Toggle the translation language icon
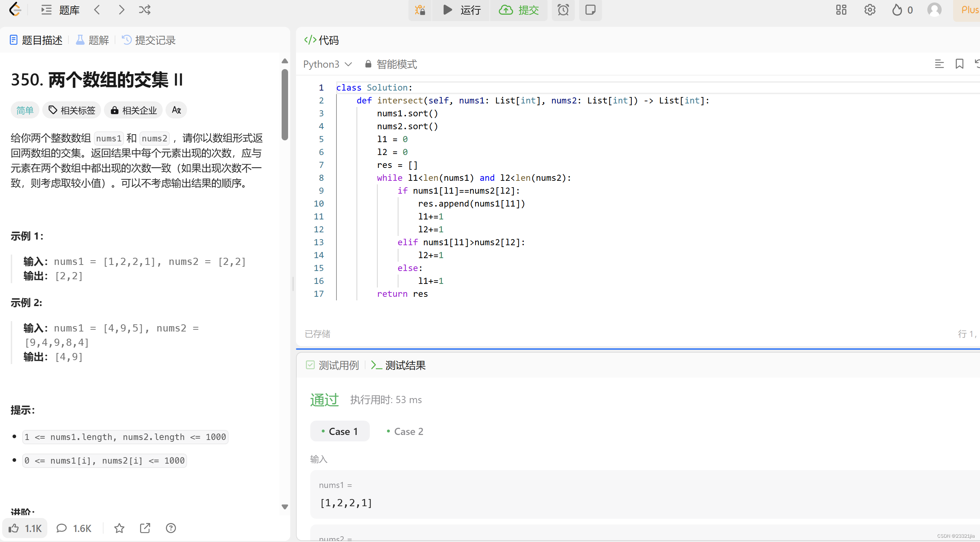Screen dimensions: 980x542 pyautogui.click(x=176, y=110)
